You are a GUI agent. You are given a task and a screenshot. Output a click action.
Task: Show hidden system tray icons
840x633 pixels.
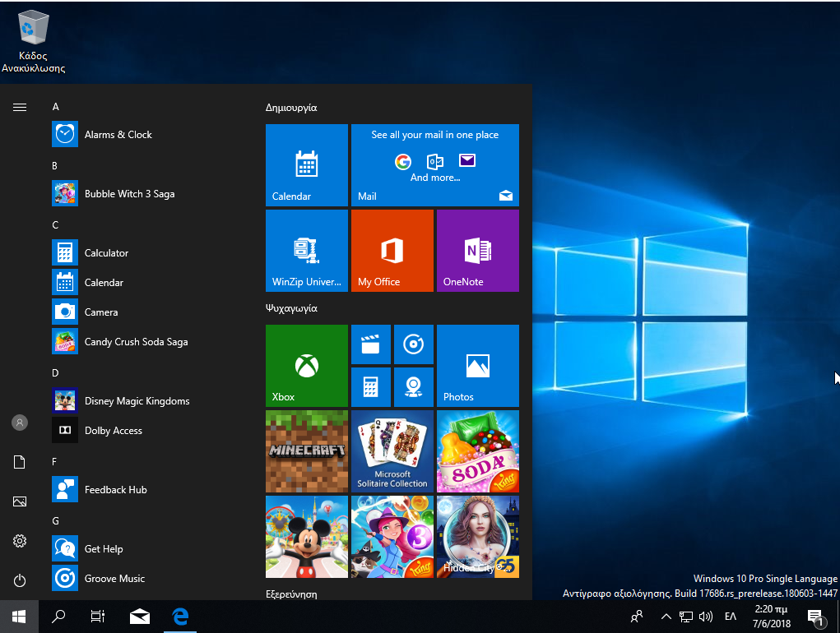point(666,617)
